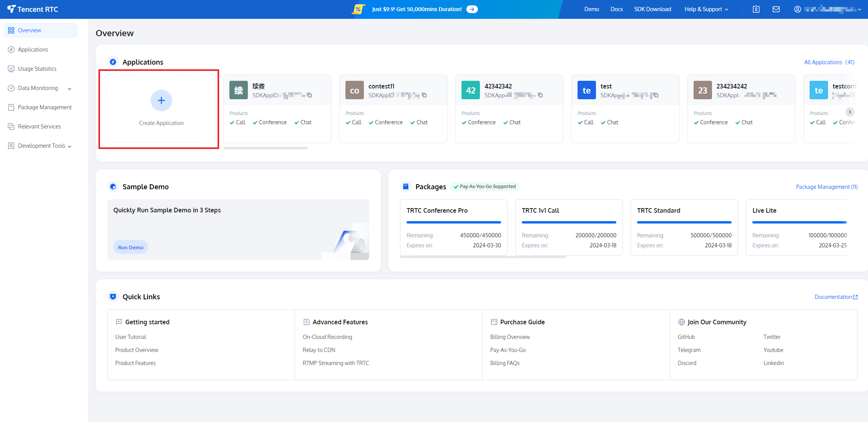Open All Applications (41) link
The image size is (868, 422).
829,62
